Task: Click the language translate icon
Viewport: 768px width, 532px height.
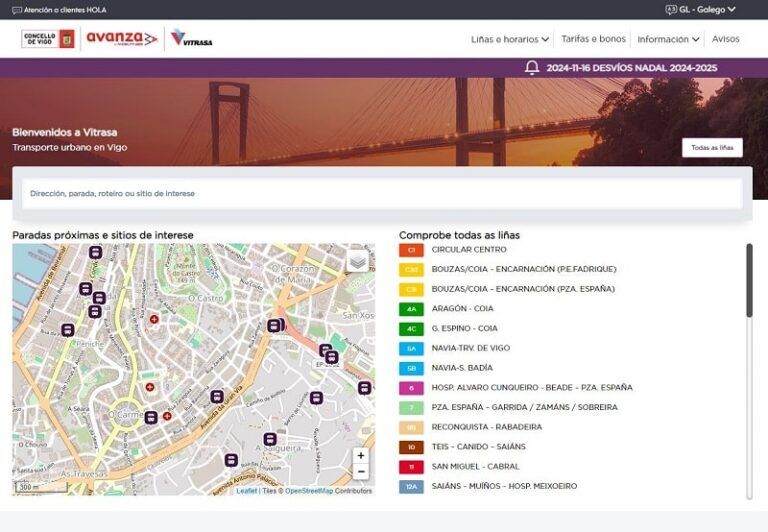Action: coord(671,9)
